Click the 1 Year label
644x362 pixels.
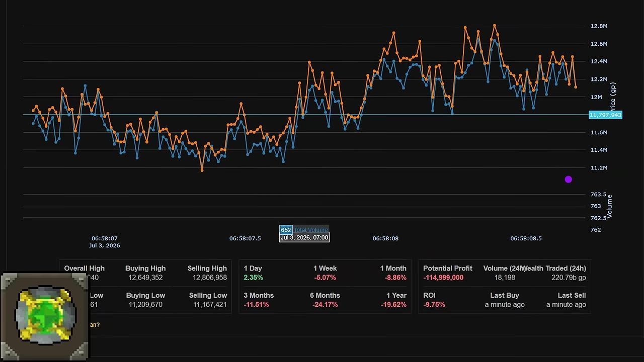pyautogui.click(x=396, y=296)
